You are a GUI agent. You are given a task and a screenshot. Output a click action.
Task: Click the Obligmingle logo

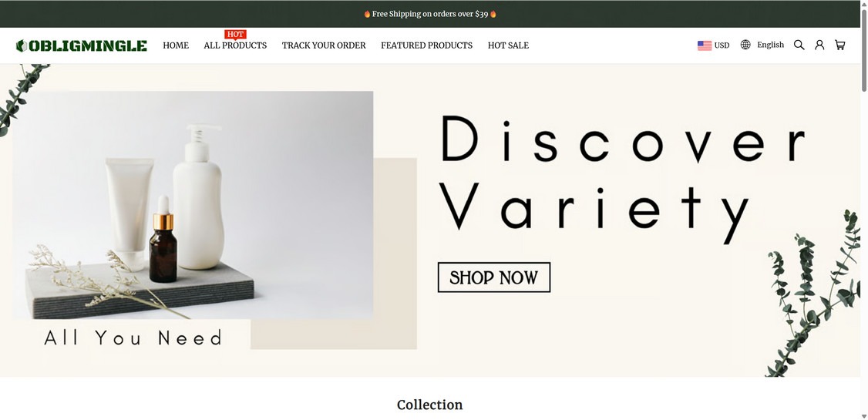coord(82,45)
